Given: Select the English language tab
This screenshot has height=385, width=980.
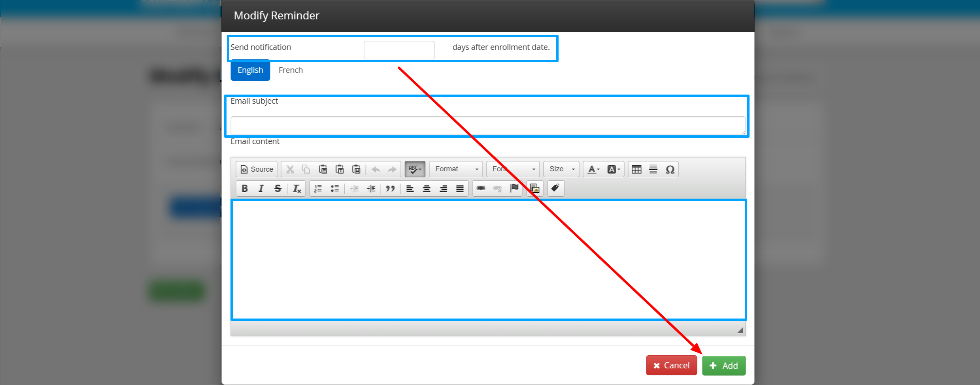Looking at the screenshot, I should coord(250,70).
